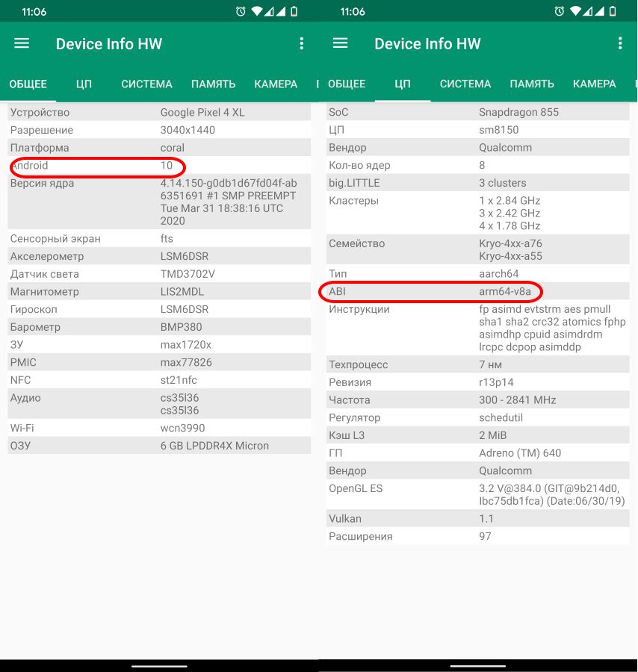The width and height of the screenshot is (638, 672).
Task: Tap the 3 clusters value
Action: tap(503, 183)
